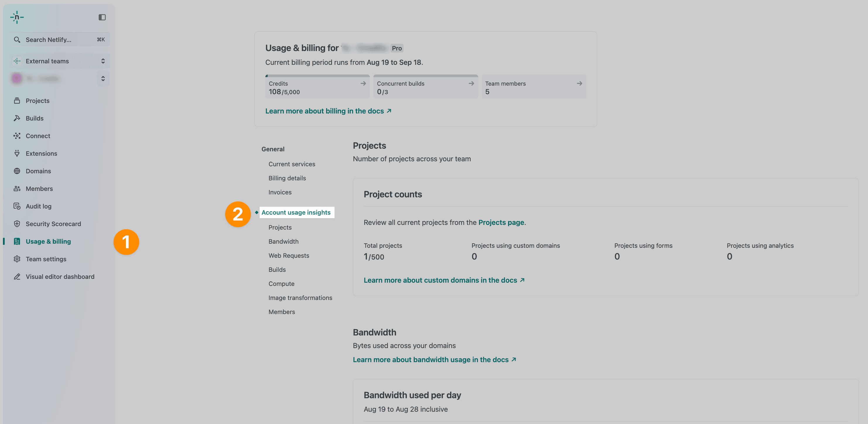The width and height of the screenshot is (868, 424).
Task: Click the Netlify logo icon
Action: (x=17, y=17)
